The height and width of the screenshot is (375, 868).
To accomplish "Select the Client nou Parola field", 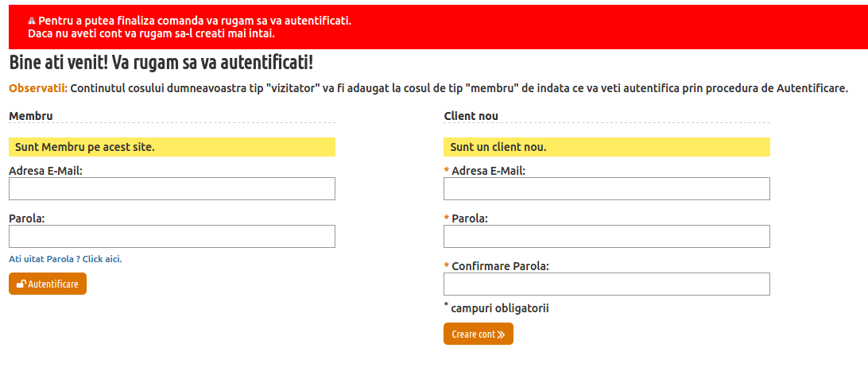I will [606, 236].
